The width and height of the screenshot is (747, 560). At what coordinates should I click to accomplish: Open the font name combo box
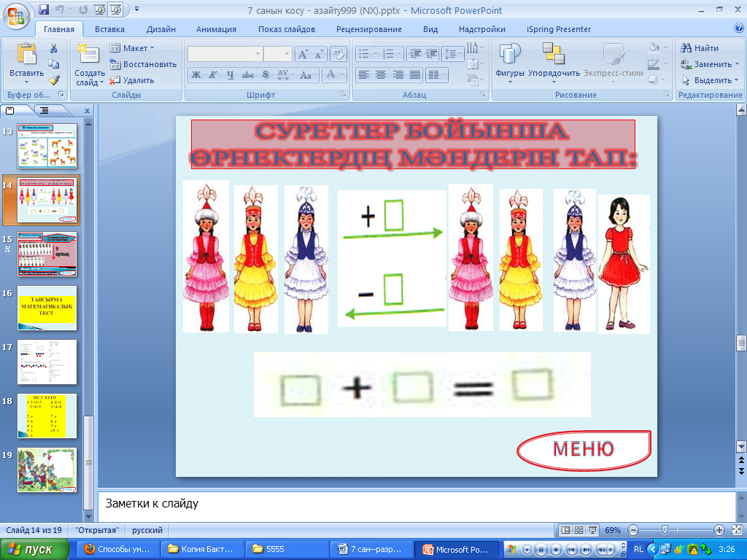(x=225, y=54)
